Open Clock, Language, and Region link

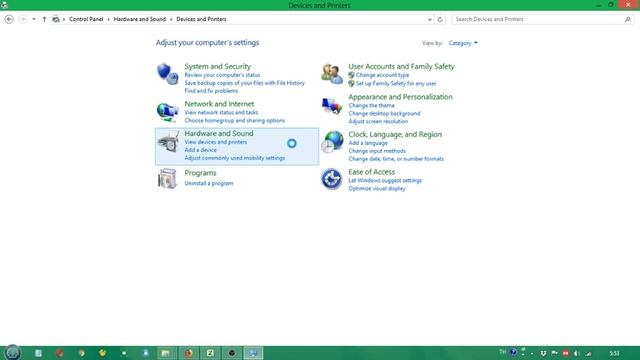click(395, 134)
